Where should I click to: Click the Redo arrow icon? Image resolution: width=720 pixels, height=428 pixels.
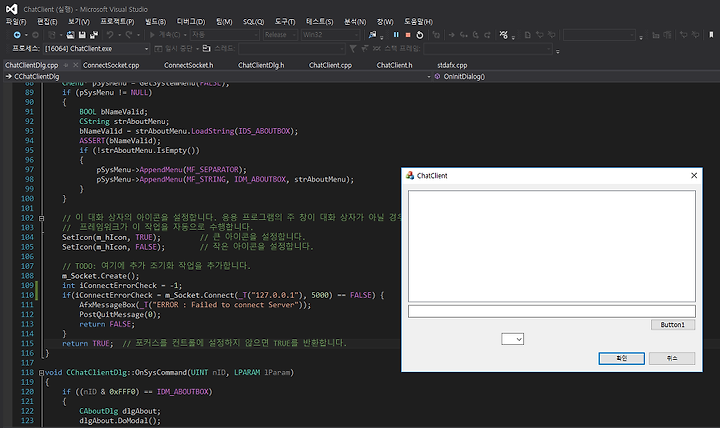pyautogui.click(x=129, y=35)
